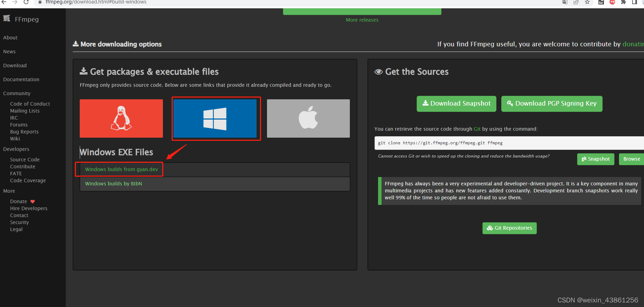Open Security link in sidebar

coord(19,222)
